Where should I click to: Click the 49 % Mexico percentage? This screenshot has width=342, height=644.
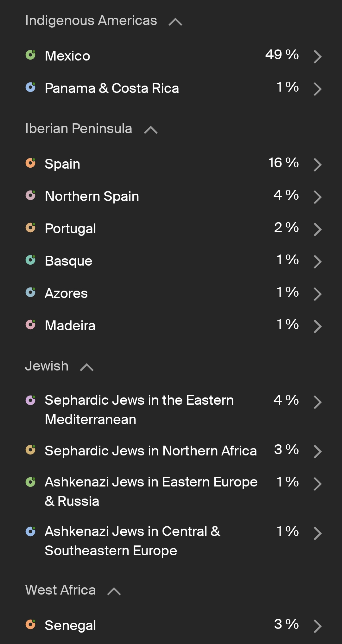282,55
